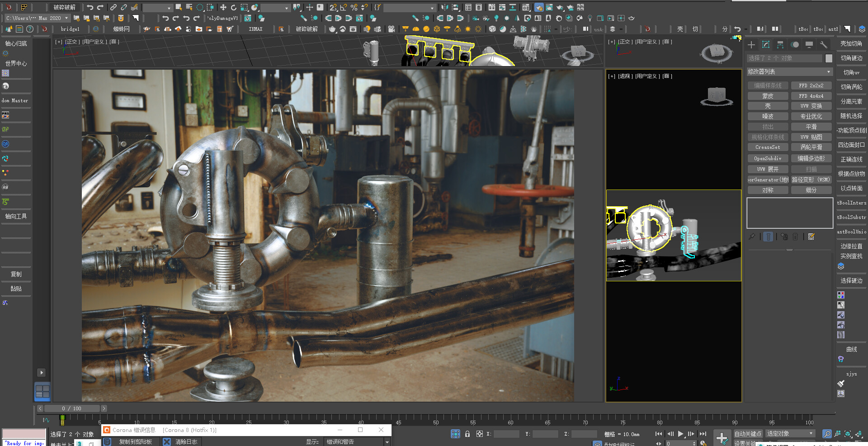Click the Play Animation button

coord(680,434)
